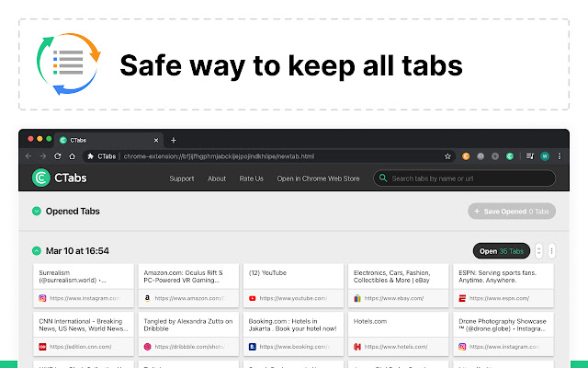
Task: Click the https://edition.cnn.com/ URL text
Action: tap(80, 347)
